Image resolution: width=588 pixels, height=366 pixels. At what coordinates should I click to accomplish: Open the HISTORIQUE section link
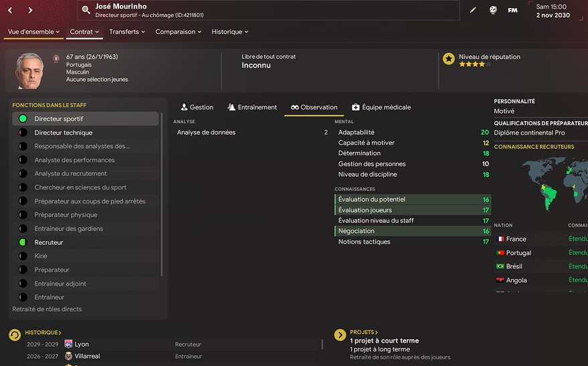43,332
